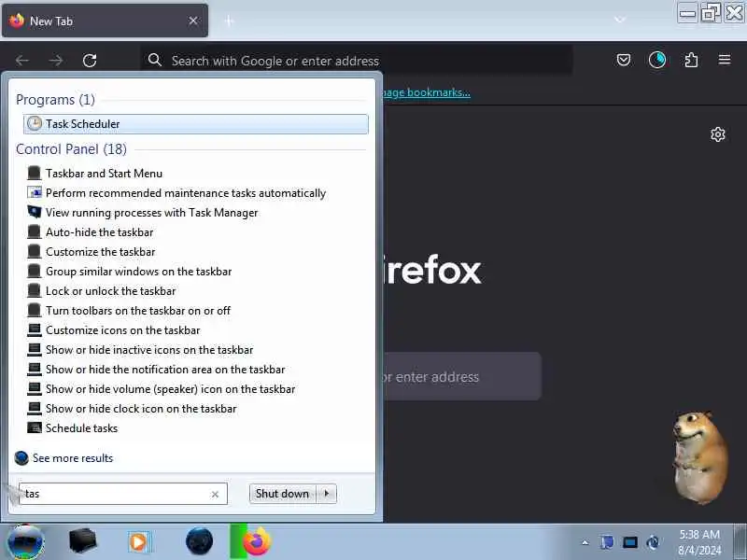Select the New Tab tab
This screenshot has width=747, height=560.
pyautogui.click(x=105, y=21)
